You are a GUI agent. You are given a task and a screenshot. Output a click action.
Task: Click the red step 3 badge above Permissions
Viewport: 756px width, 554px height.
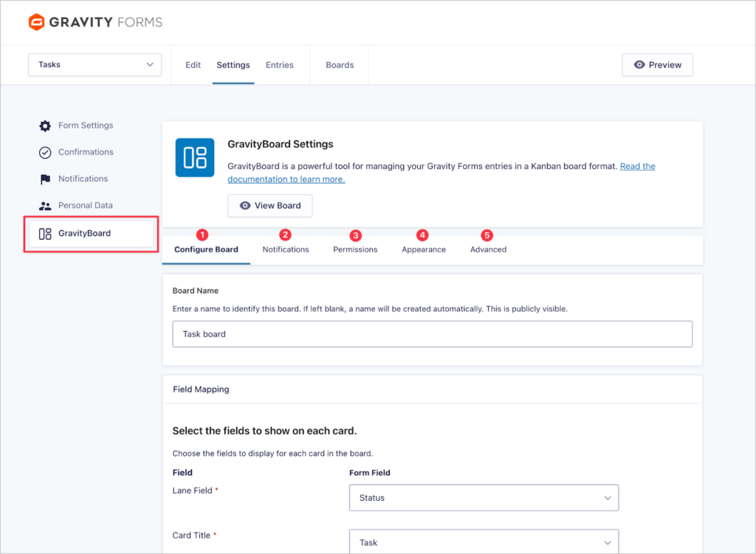pos(355,235)
